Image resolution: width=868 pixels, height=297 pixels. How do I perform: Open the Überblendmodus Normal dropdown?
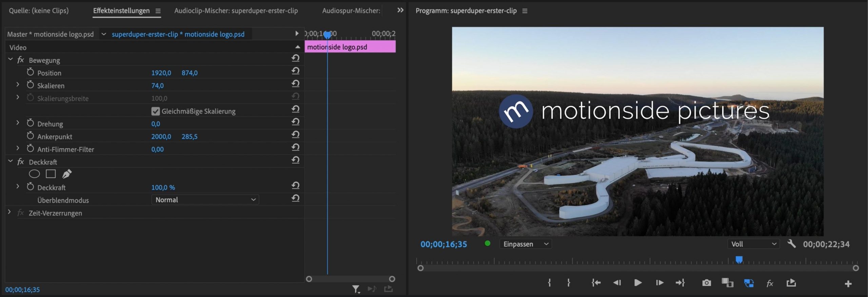[x=205, y=200]
